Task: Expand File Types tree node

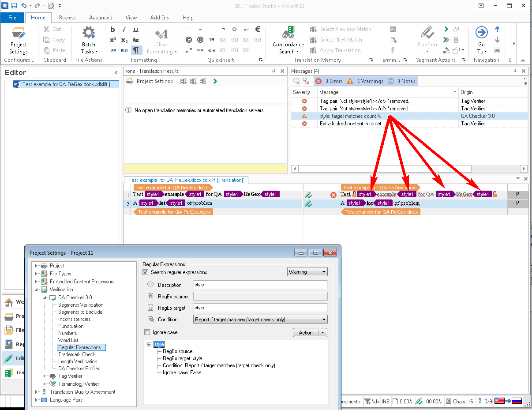Action: pos(36,274)
